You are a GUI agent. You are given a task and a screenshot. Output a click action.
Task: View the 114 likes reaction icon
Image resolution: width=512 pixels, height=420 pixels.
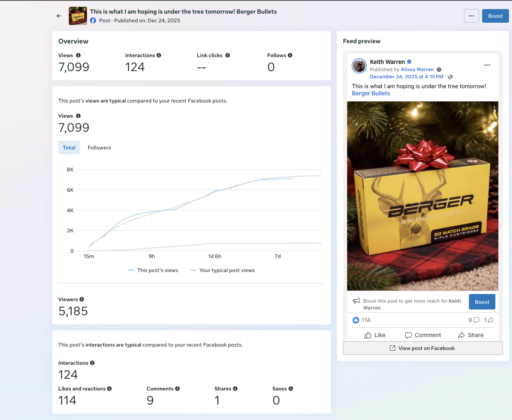click(x=356, y=320)
